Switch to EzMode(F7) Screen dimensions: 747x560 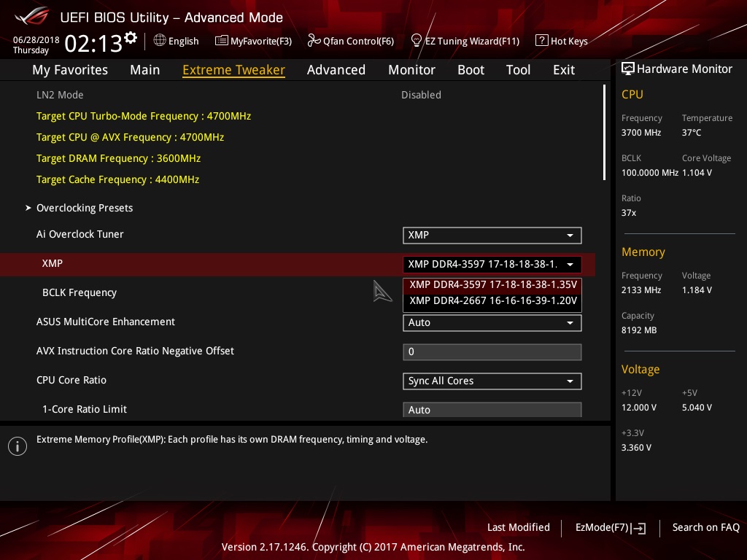point(611,528)
